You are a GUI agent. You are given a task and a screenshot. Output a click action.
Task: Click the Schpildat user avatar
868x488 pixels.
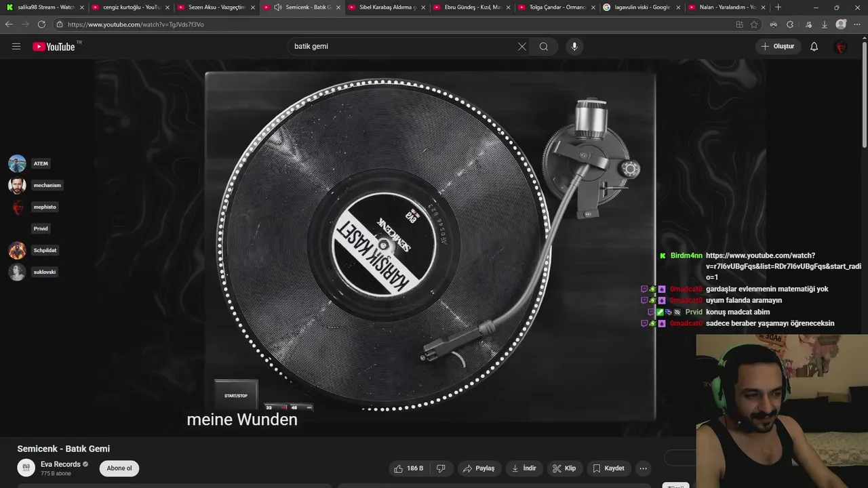click(x=17, y=250)
